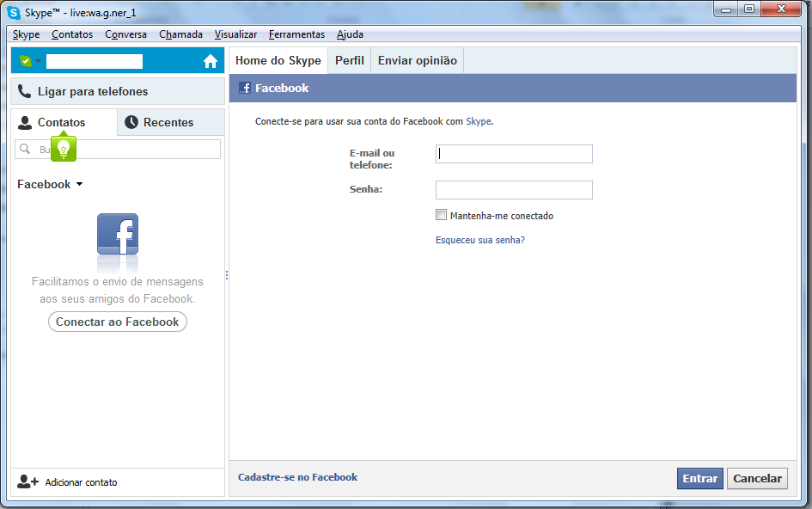Open the Ajuda menu

pos(350,34)
